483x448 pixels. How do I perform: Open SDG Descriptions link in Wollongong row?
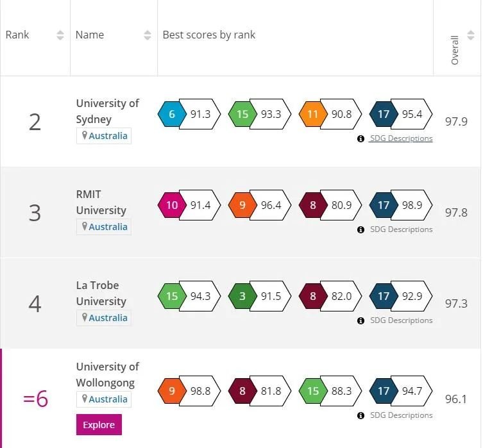[x=401, y=415]
